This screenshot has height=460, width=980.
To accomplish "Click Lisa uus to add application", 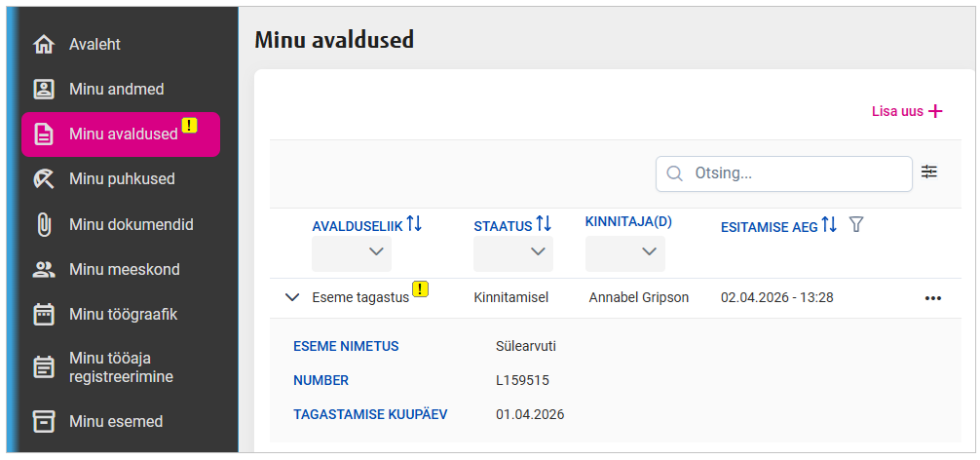I will (x=907, y=111).
